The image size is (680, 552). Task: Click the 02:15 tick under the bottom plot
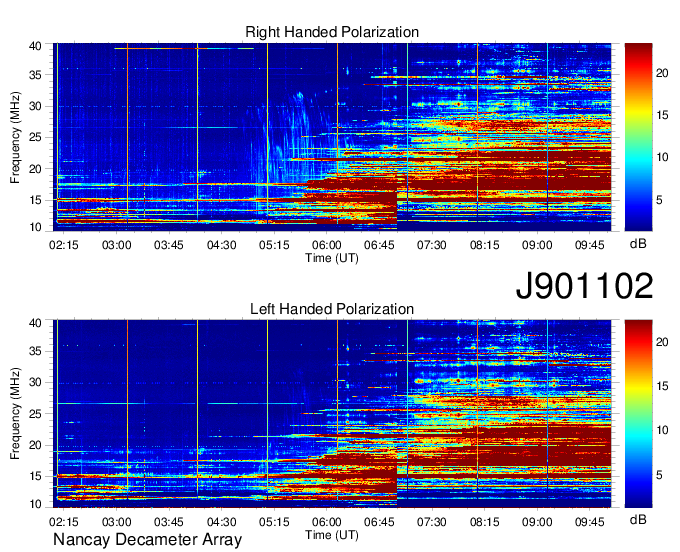[64, 522]
